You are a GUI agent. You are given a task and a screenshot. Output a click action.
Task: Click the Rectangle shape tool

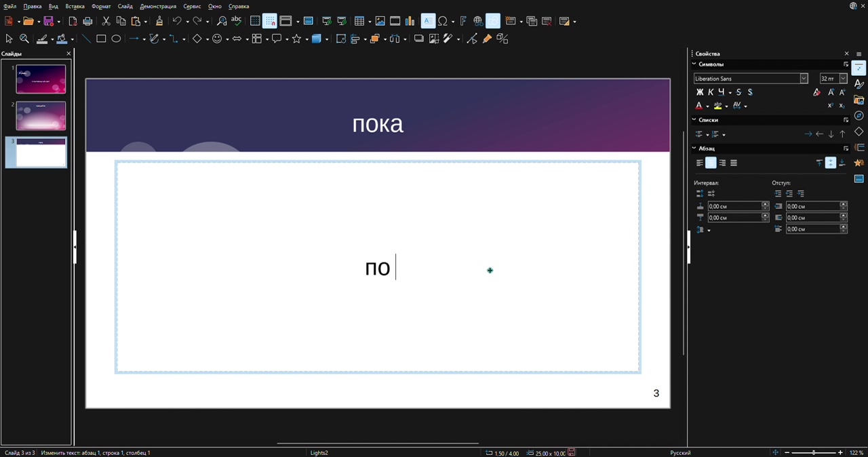101,39
